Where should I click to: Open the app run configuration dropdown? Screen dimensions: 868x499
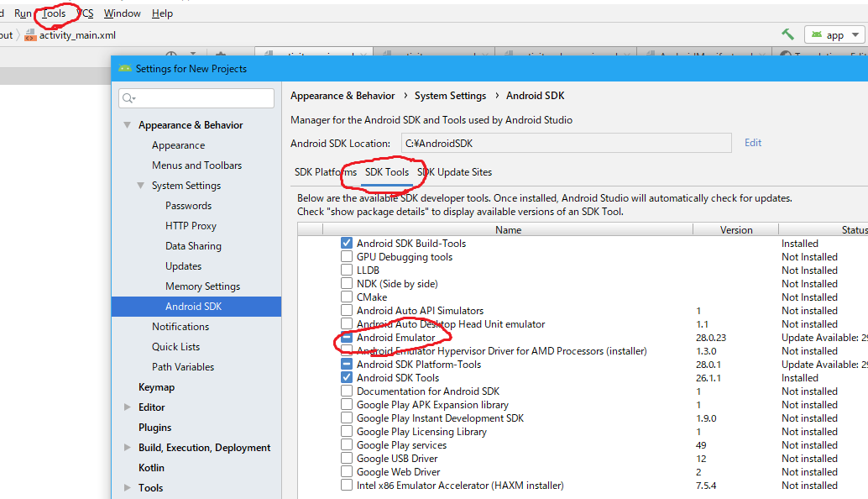click(x=834, y=35)
